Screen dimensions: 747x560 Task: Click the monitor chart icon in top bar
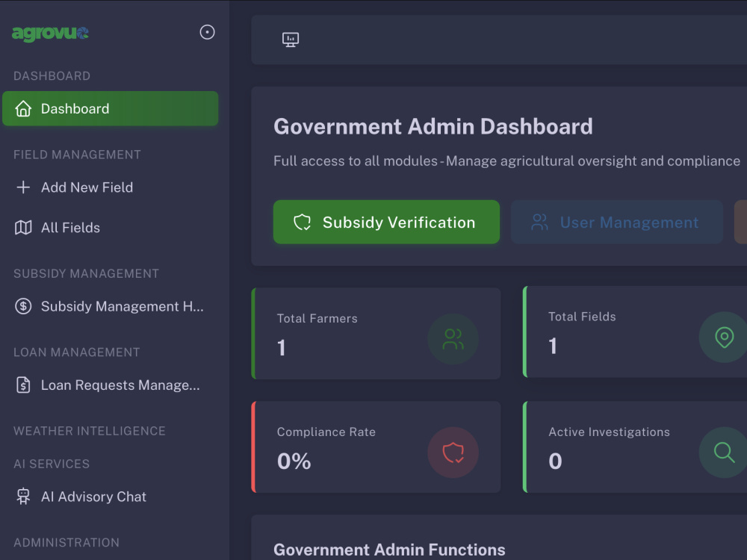291,40
